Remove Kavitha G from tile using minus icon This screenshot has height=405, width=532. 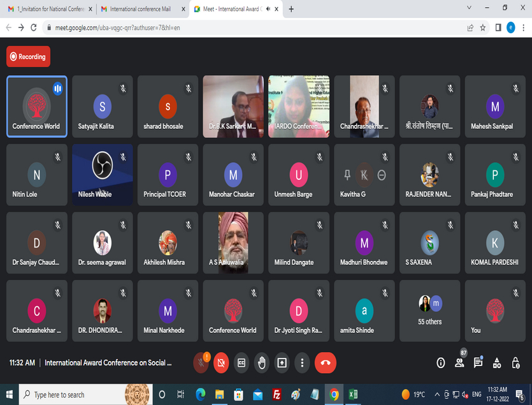click(382, 175)
